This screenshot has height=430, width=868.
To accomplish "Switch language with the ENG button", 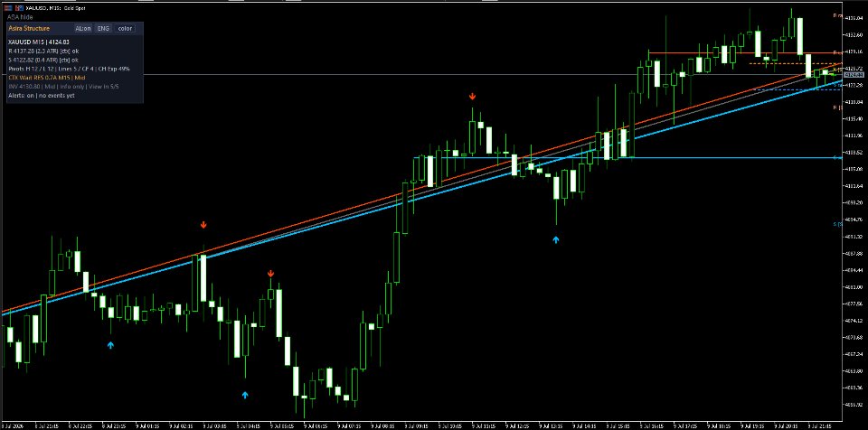I will (103, 28).
